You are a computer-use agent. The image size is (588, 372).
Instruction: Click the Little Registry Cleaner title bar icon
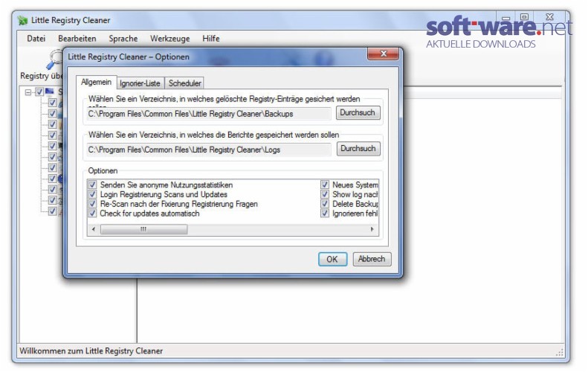pyautogui.click(x=23, y=20)
